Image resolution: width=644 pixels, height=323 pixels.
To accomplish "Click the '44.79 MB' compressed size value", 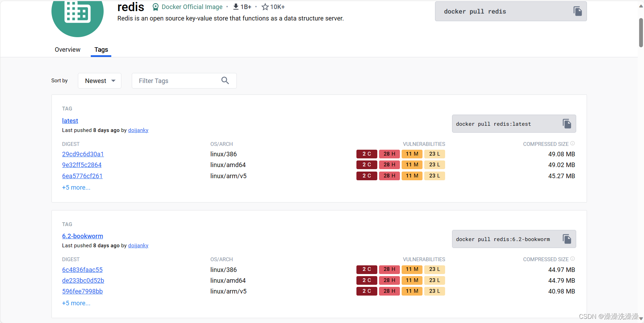I will 562,281.
